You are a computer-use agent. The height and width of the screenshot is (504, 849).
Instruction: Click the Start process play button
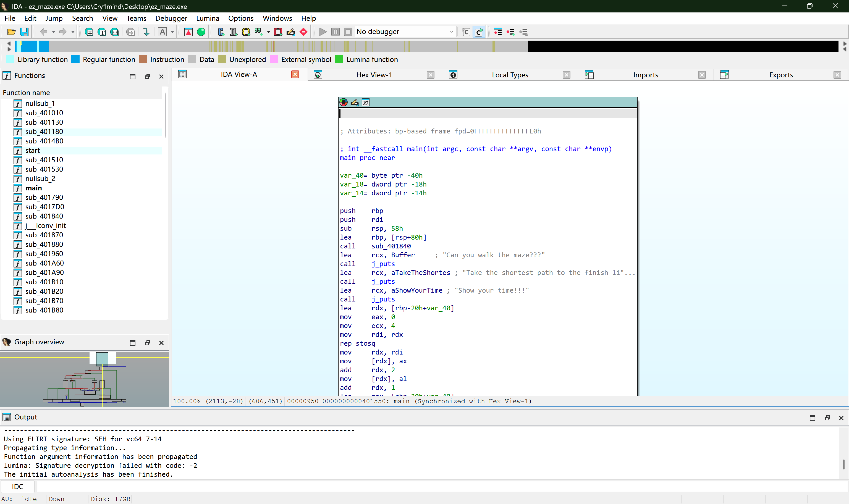click(323, 32)
